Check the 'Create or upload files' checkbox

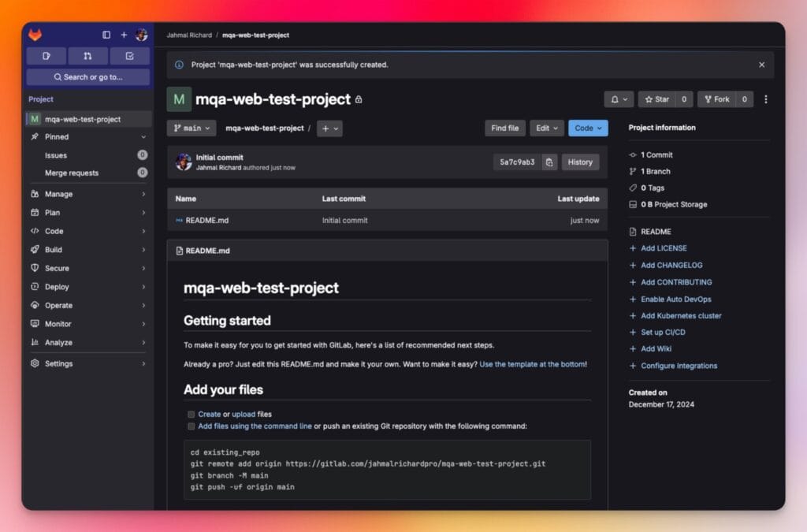191,415
